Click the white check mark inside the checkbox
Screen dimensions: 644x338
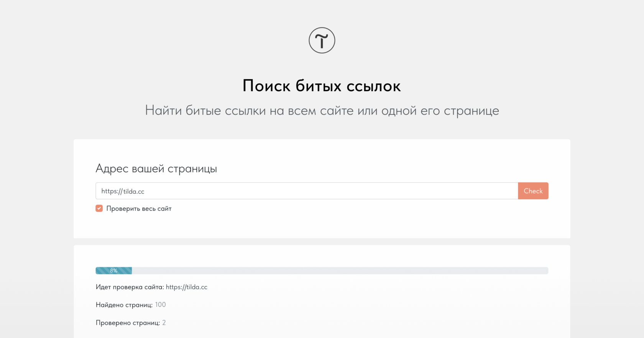(x=99, y=208)
